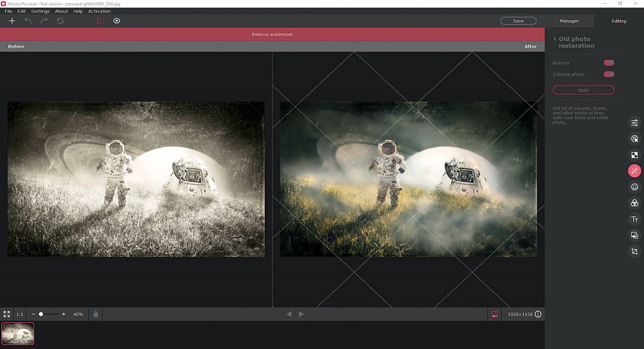Open the color Effects circles tool

click(635, 203)
